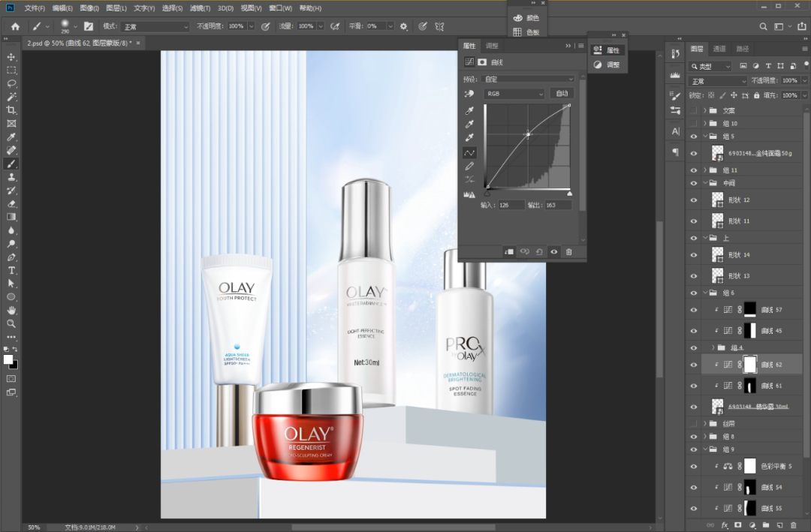
Task: Open the layer blend mode dropdown
Action: tap(717, 81)
